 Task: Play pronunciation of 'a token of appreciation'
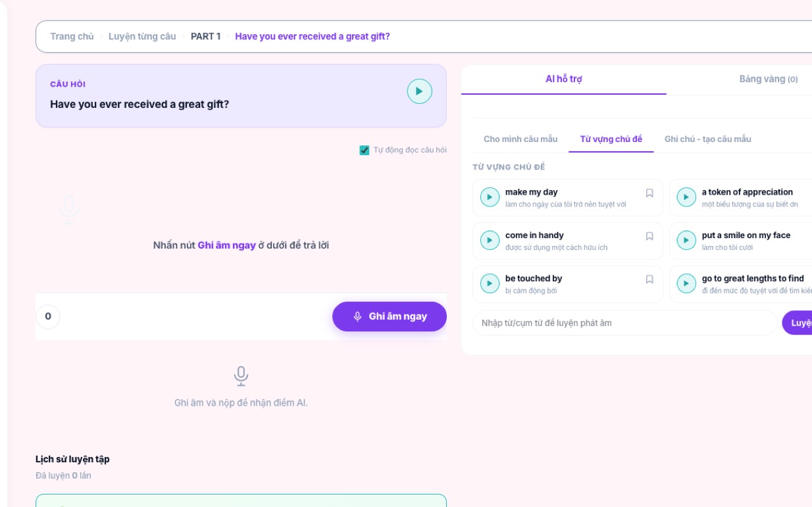tap(686, 197)
